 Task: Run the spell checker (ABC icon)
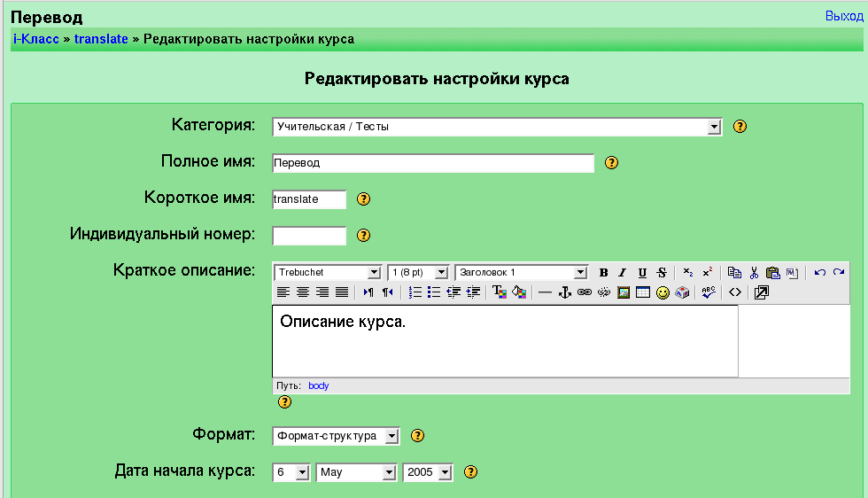(708, 292)
